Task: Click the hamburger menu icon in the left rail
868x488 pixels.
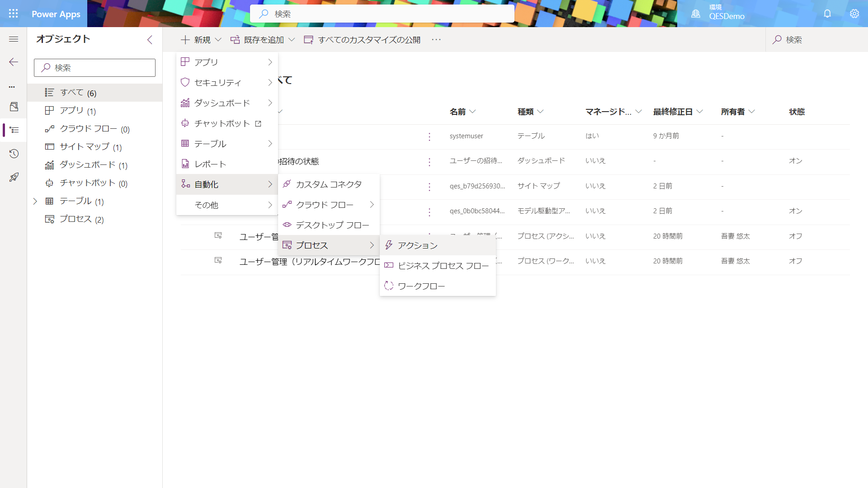Action: pyautogui.click(x=13, y=39)
